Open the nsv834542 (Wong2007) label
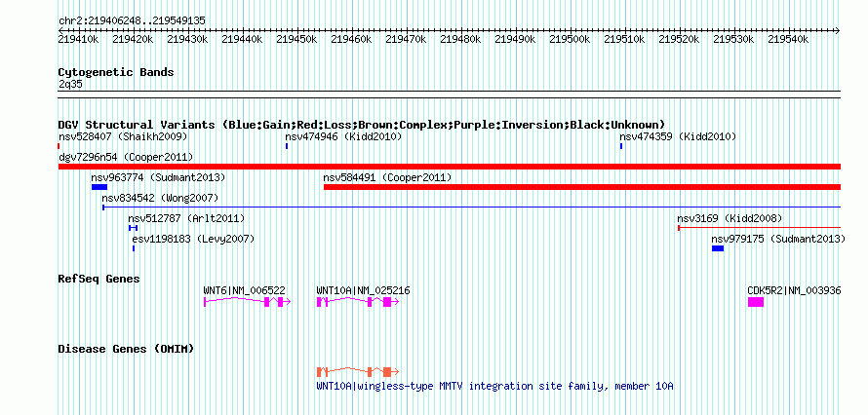Viewport: 868px width, 415px height. tap(160, 198)
